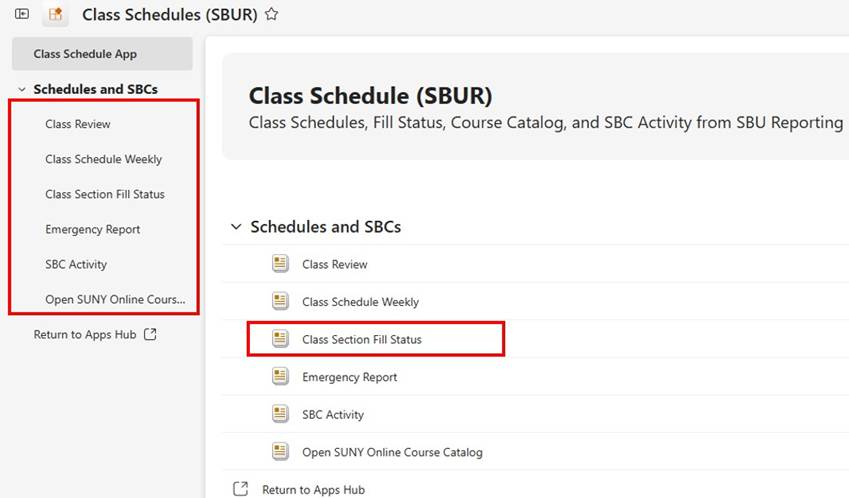Open Class Review from the sidebar
Image resolution: width=849 pixels, height=498 pixels.
pos(78,124)
